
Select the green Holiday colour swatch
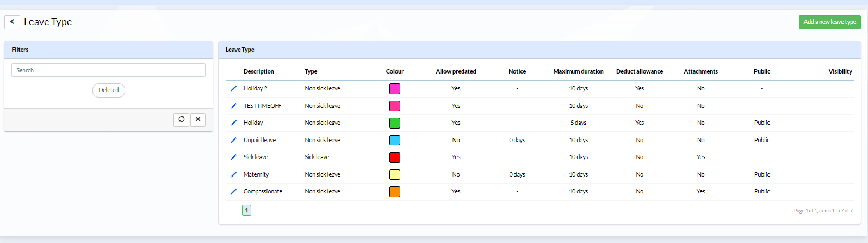pyautogui.click(x=395, y=123)
